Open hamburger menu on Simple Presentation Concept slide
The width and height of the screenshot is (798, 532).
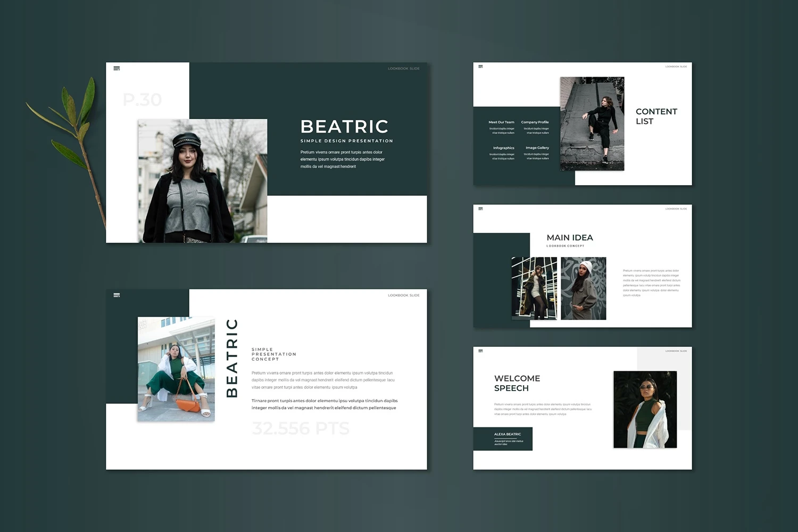click(117, 295)
